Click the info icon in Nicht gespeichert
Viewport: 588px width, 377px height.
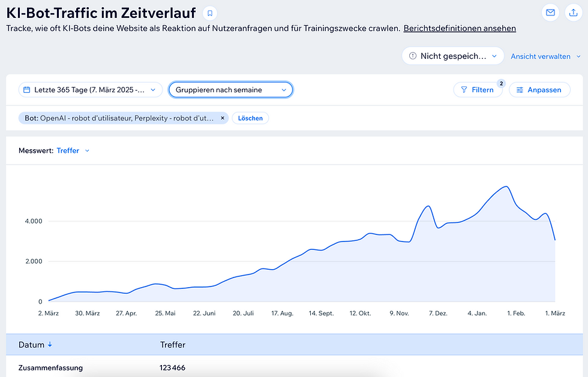[x=414, y=55]
